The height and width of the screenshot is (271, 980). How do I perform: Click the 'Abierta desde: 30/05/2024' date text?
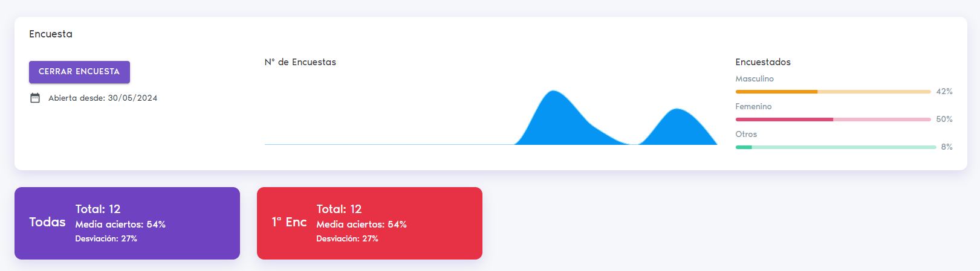tap(103, 98)
